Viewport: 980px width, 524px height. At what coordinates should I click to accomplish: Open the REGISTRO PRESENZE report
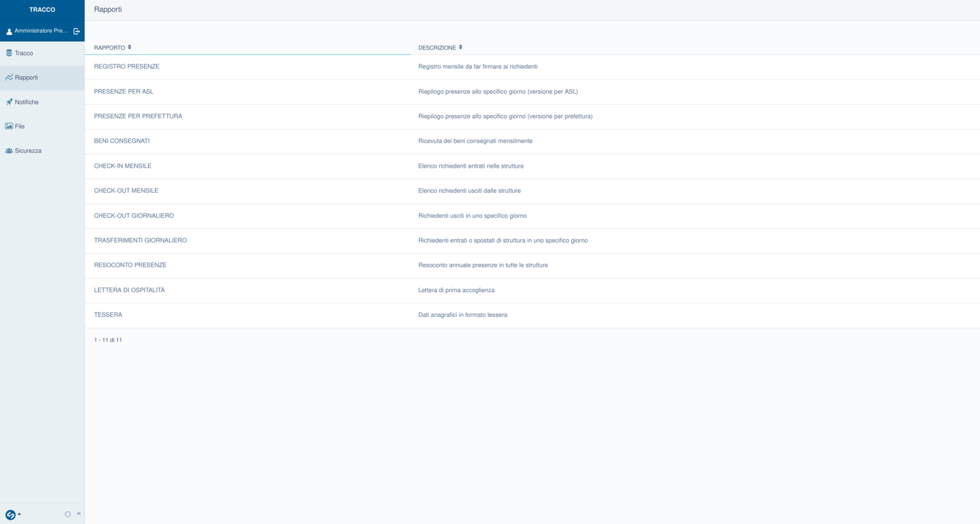[127, 67]
